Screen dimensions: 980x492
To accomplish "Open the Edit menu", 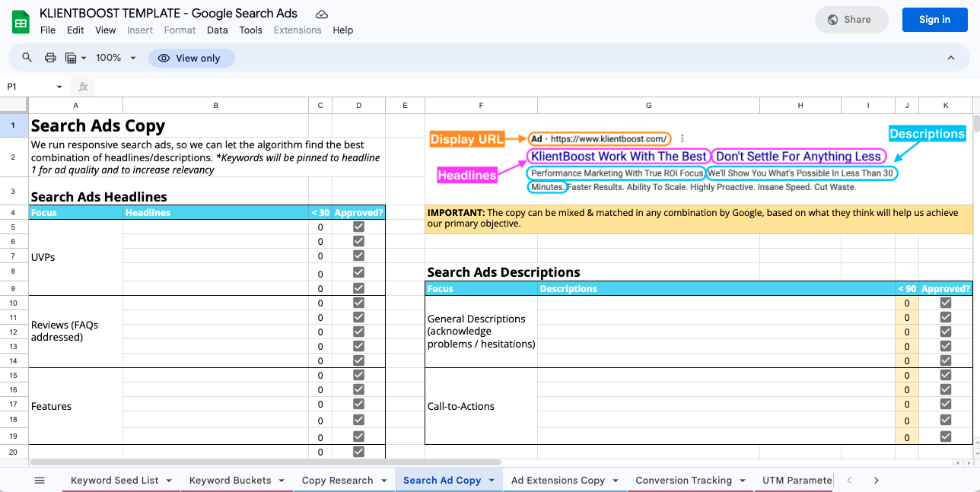I will click(75, 30).
